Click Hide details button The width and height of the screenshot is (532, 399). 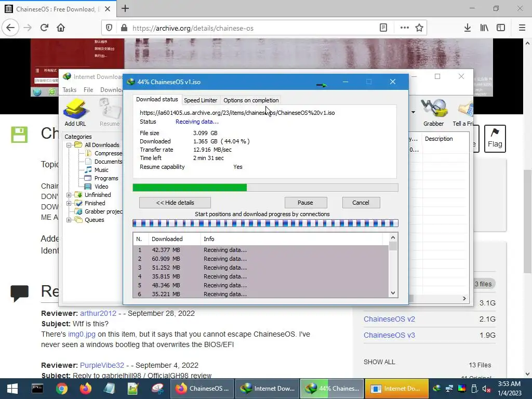click(175, 203)
